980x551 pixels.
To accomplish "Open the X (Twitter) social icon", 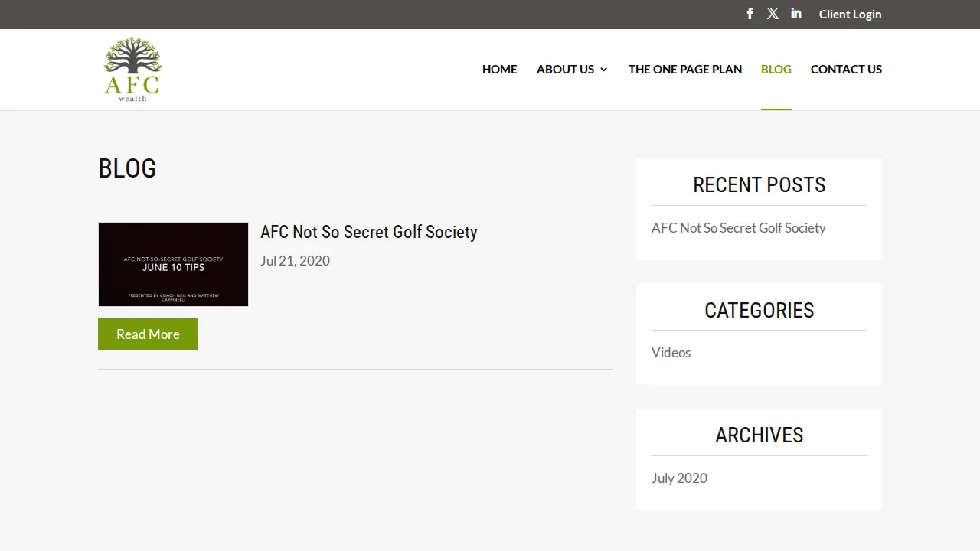I will (x=773, y=14).
